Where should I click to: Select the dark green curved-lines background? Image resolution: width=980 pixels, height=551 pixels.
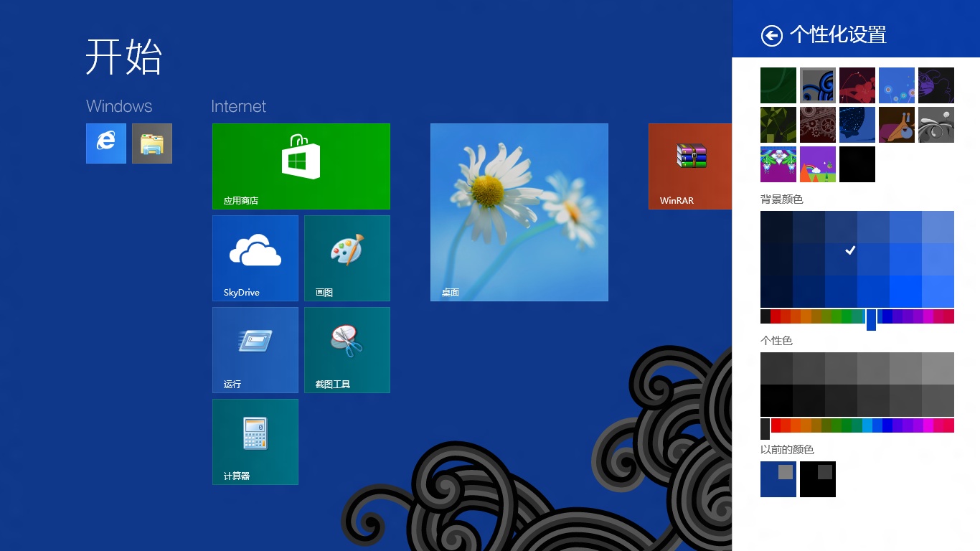[x=778, y=85]
